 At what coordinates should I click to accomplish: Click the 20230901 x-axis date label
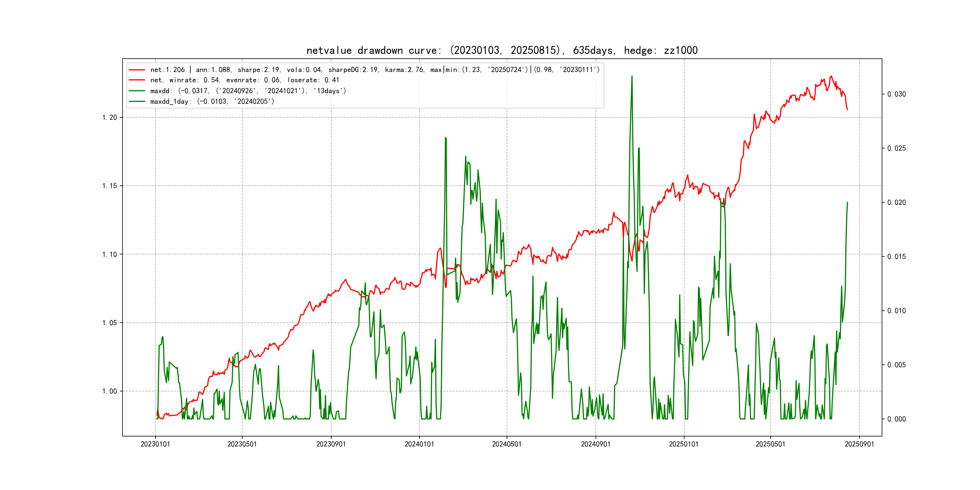[x=331, y=444]
